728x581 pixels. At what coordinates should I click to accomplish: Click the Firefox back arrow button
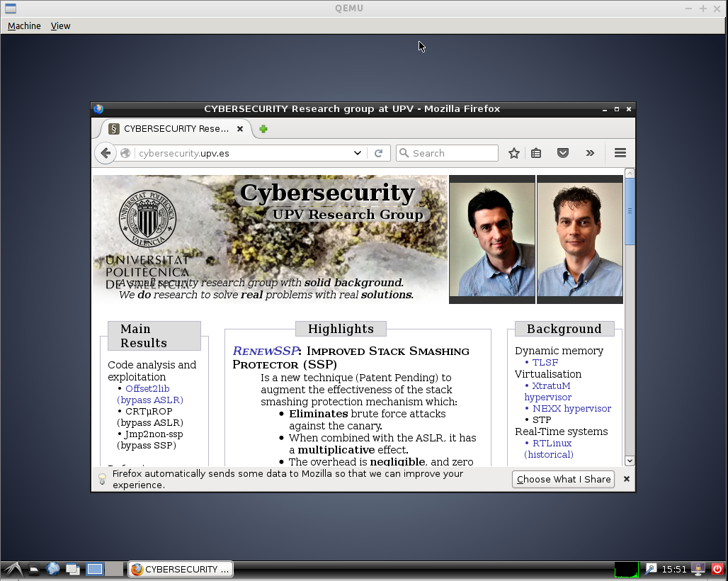tap(106, 153)
